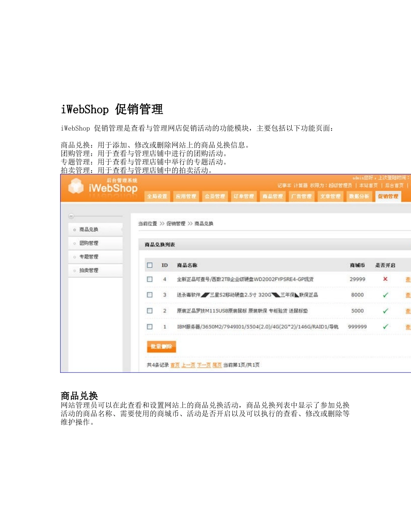411x532 pixels.
Task: Click the green checkmark on product ID 3
Action: (x=385, y=295)
